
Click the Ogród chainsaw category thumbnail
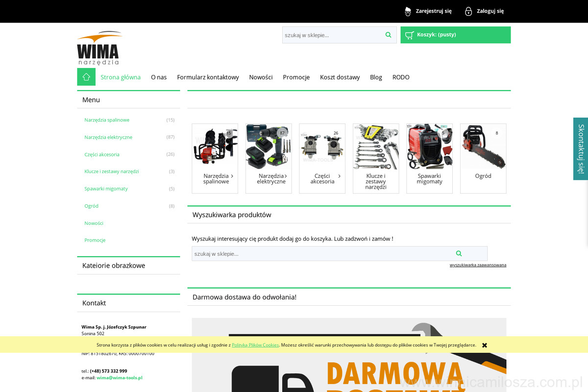click(483, 147)
